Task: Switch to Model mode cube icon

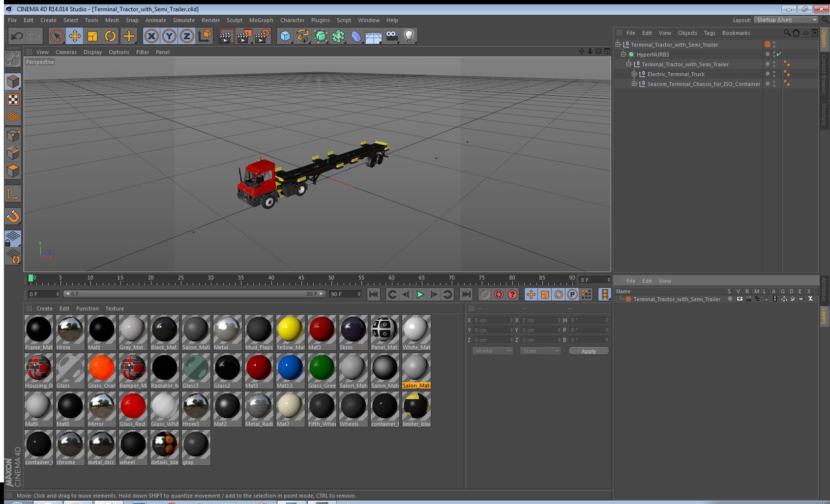Action: click(x=13, y=82)
